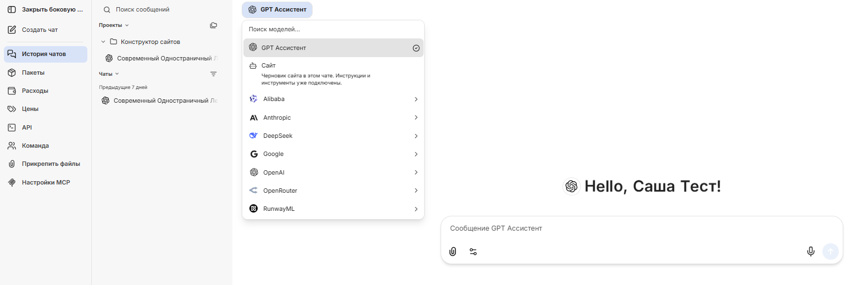Toggle the Проекты section chevron
The image size is (868, 285).
click(127, 25)
